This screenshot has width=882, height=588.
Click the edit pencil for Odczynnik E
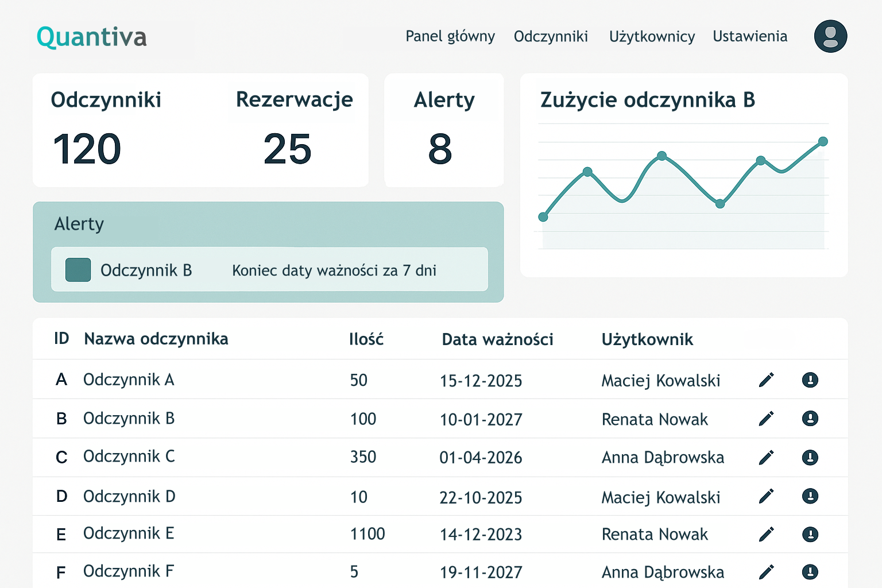click(x=766, y=535)
